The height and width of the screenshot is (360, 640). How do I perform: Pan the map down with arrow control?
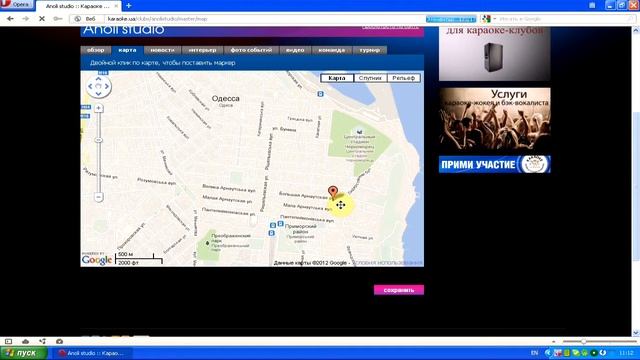[98, 94]
